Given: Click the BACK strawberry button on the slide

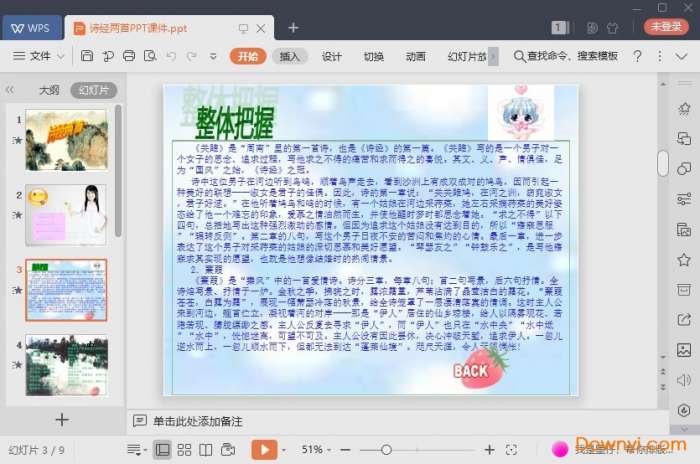Looking at the screenshot, I should tap(480, 368).
